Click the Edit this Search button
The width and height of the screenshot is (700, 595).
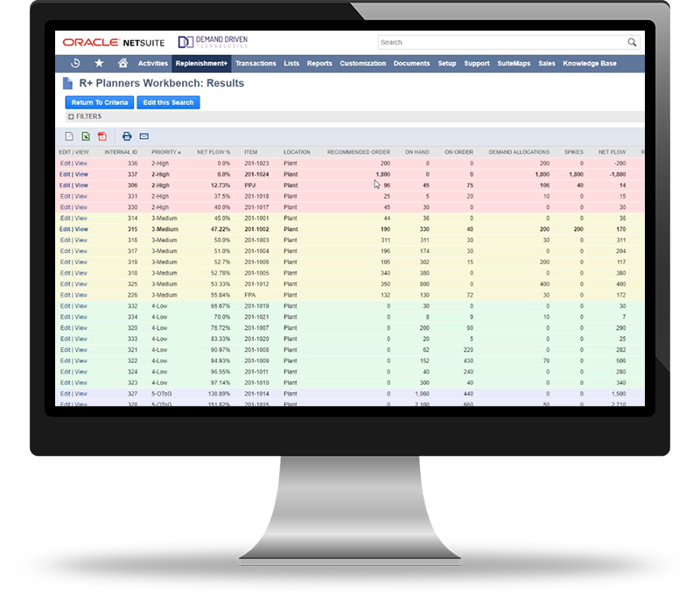pos(168,102)
